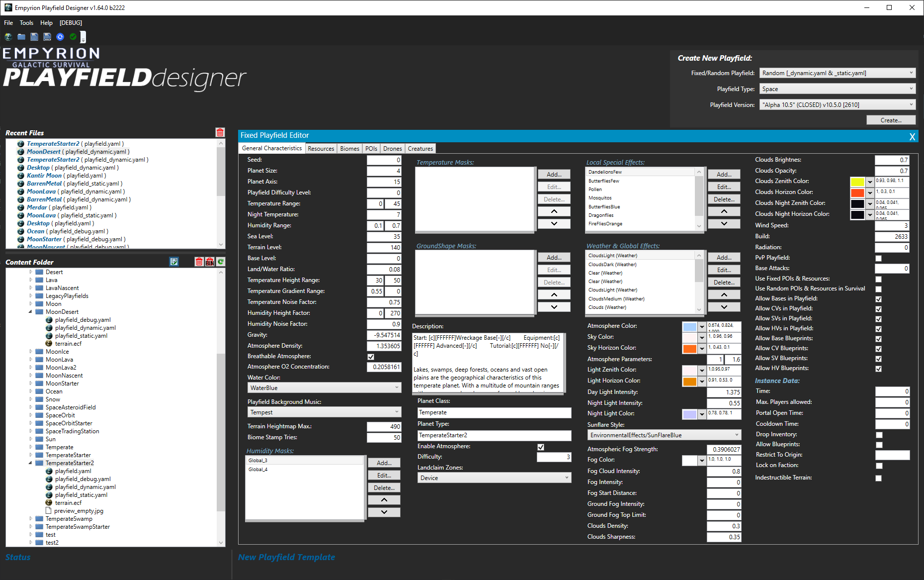Click the Create button
The image size is (924, 580).
coord(891,120)
